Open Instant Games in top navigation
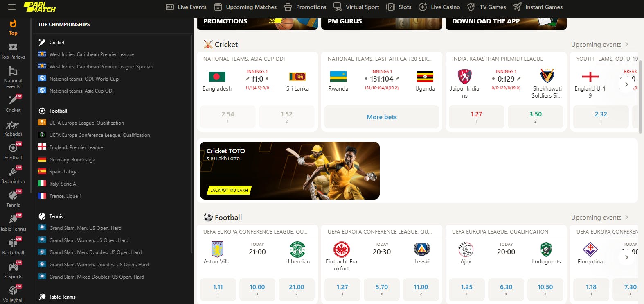Viewport: 644px width, 304px height. coord(538,7)
